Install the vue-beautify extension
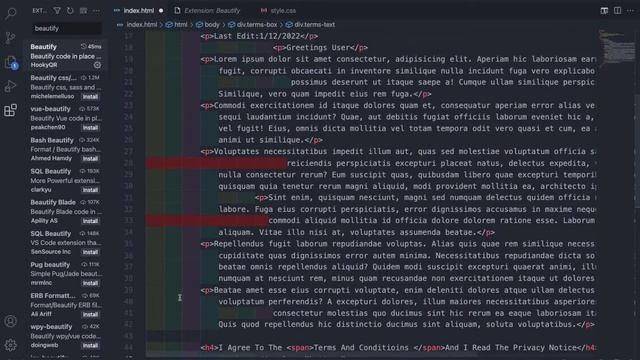This screenshot has height=360, width=640. (x=90, y=128)
